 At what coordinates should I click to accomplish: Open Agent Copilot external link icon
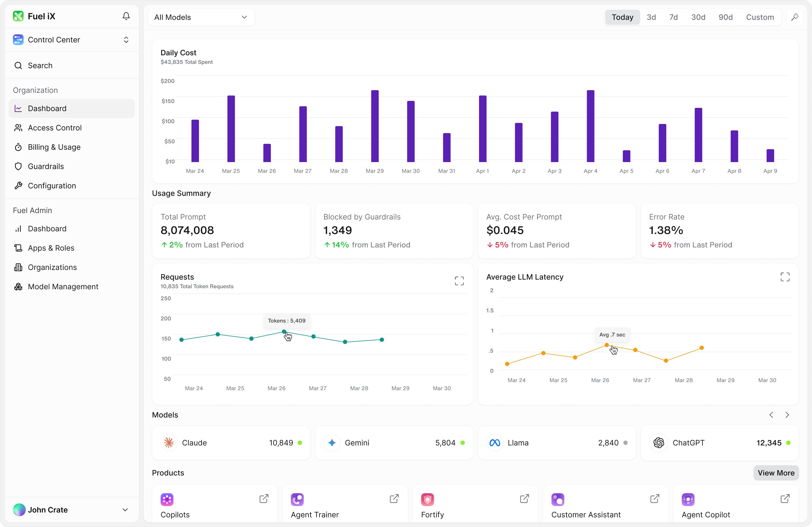click(x=785, y=499)
